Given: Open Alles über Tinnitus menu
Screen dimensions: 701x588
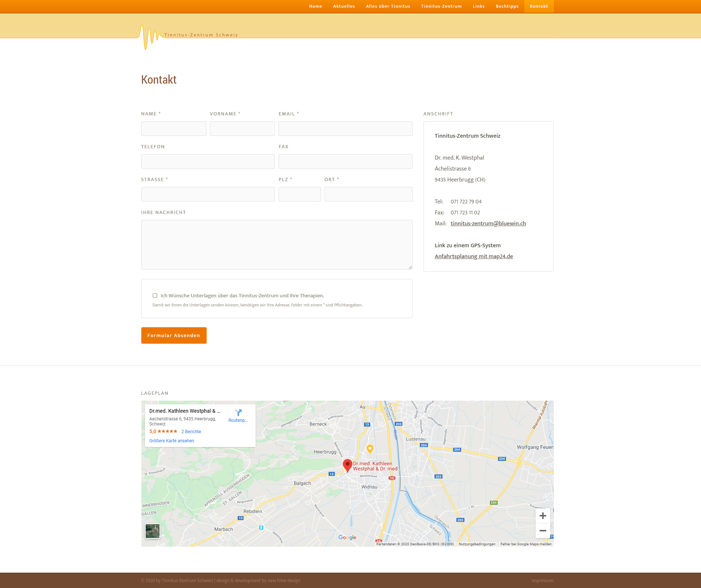Looking at the screenshot, I should (x=388, y=6).
